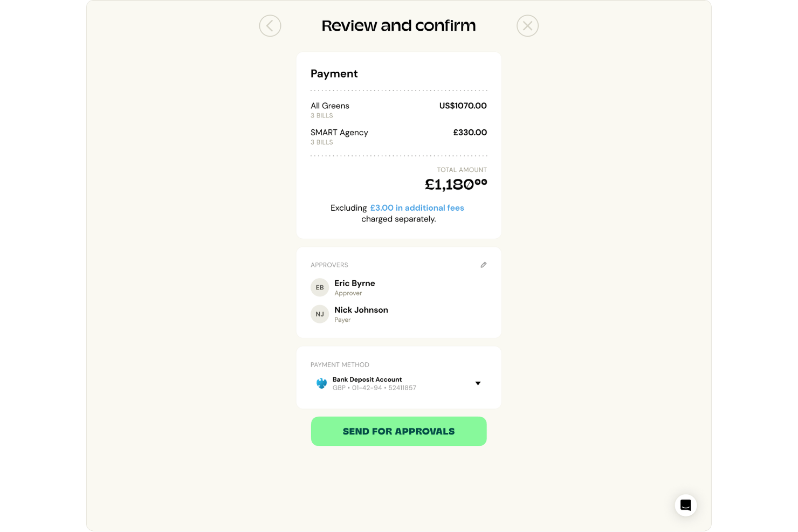This screenshot has width=798, height=532.
Task: Click the Nick Johnson payer name
Action: click(x=361, y=310)
